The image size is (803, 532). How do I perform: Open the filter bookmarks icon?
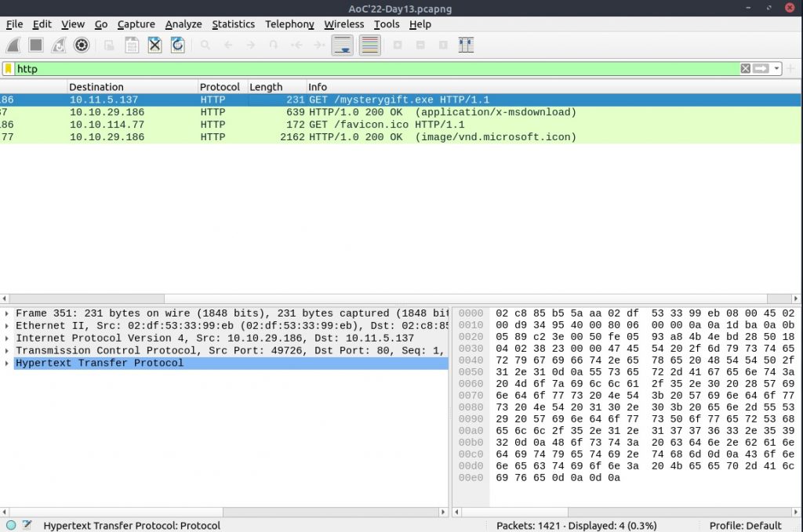click(x=9, y=69)
